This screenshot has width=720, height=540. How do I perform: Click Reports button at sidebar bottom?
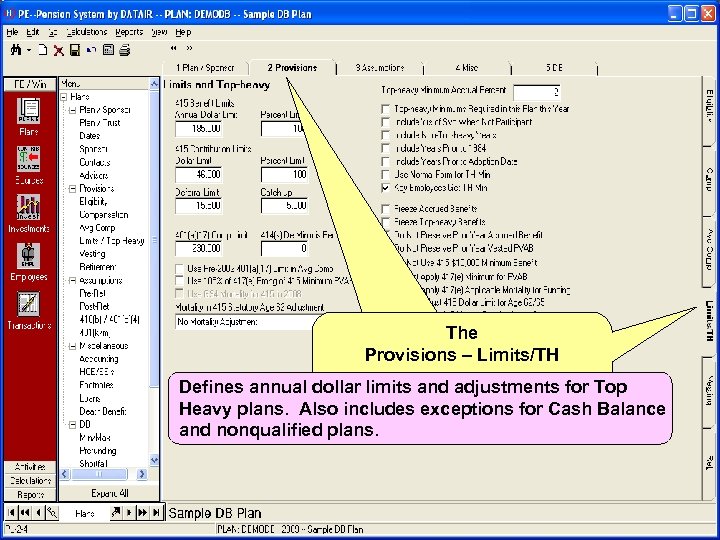[30, 495]
